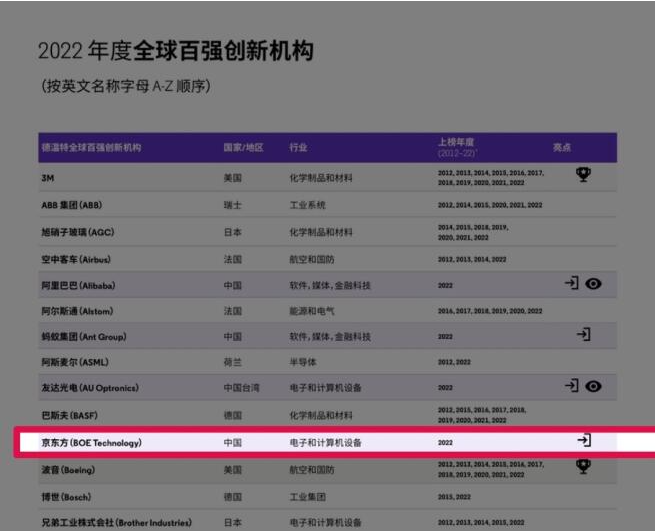Select the "兄弟工业株式会社 (Brother Industries)" name cell

tap(117, 523)
